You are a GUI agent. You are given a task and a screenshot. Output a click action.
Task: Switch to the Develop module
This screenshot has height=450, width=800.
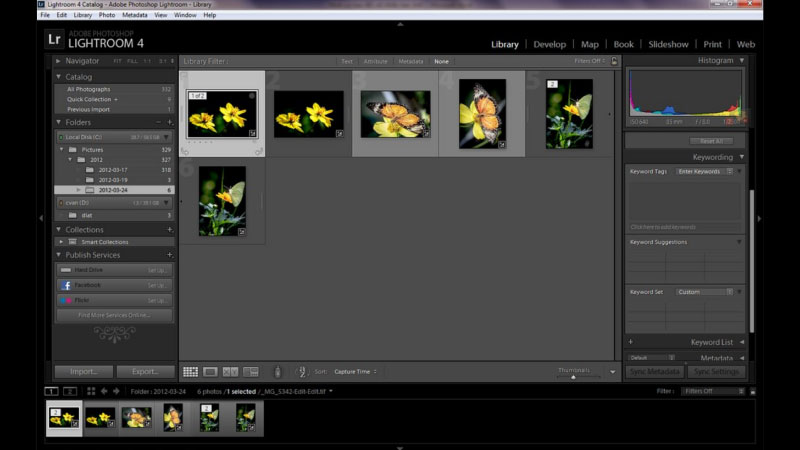(549, 44)
